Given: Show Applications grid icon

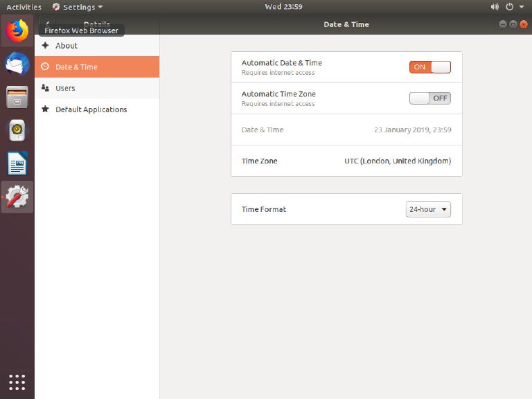Looking at the screenshot, I should point(17,382).
